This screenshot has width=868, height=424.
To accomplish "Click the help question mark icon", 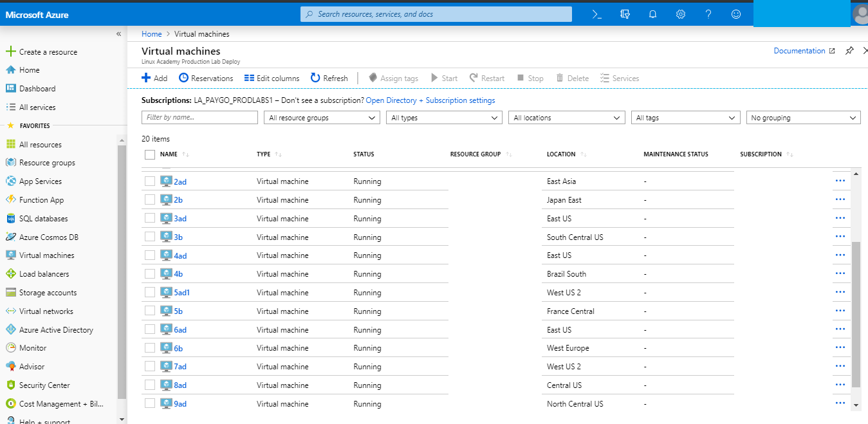I will pyautogui.click(x=708, y=14).
